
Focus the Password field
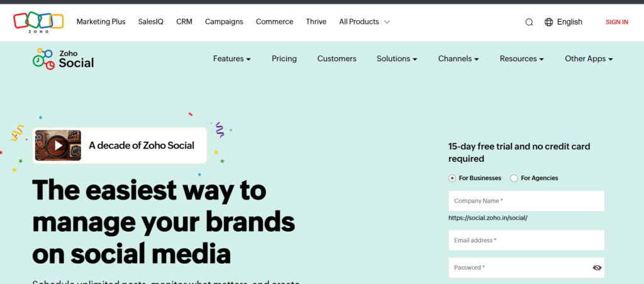(526, 268)
